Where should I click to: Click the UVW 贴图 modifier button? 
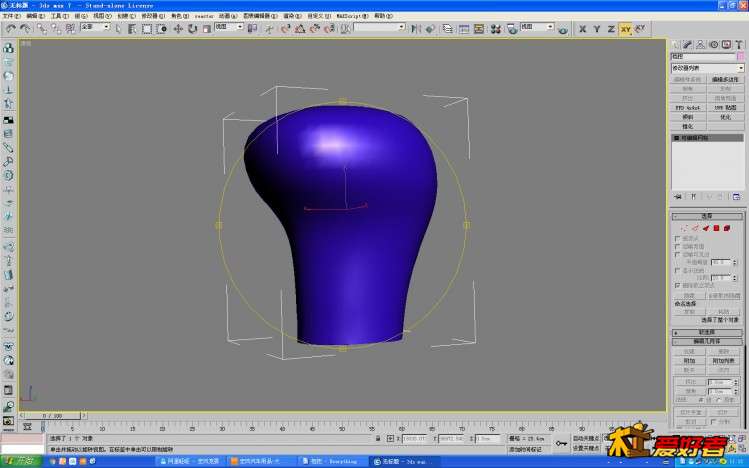point(725,108)
